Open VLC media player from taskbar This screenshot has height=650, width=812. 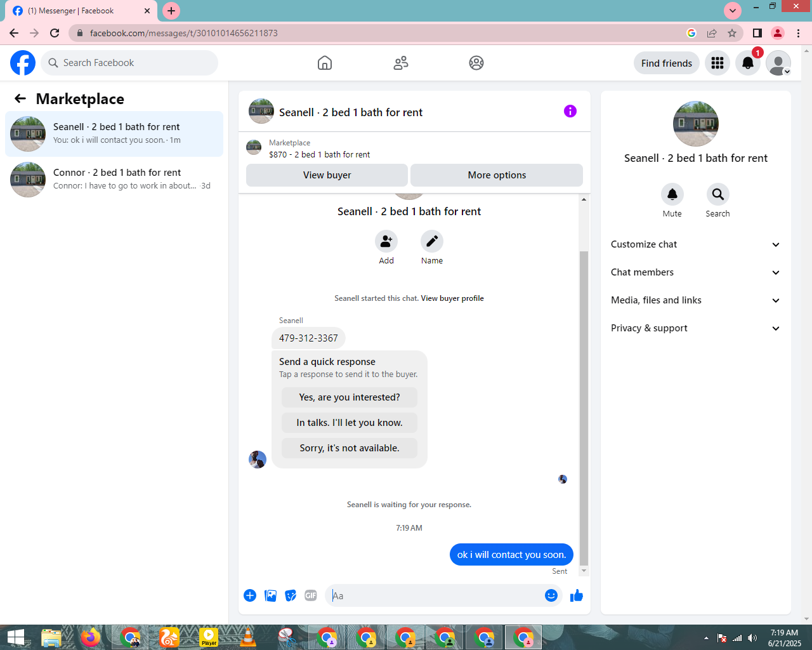point(248,637)
